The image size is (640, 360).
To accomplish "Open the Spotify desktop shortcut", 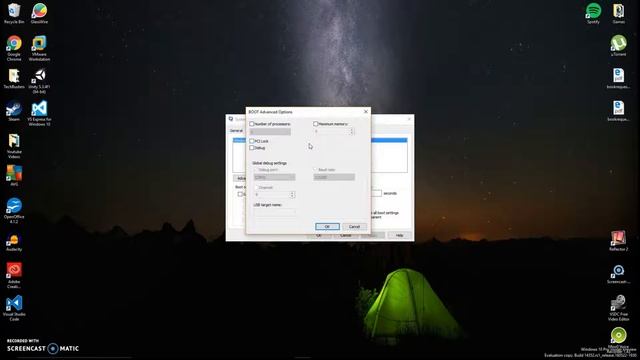I will (593, 13).
